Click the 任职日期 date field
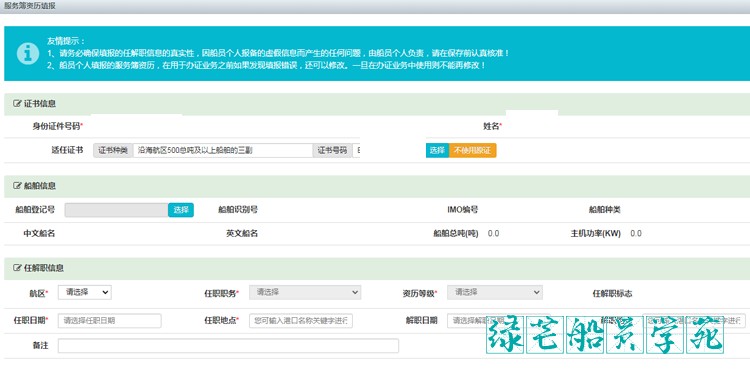 pyautogui.click(x=110, y=321)
